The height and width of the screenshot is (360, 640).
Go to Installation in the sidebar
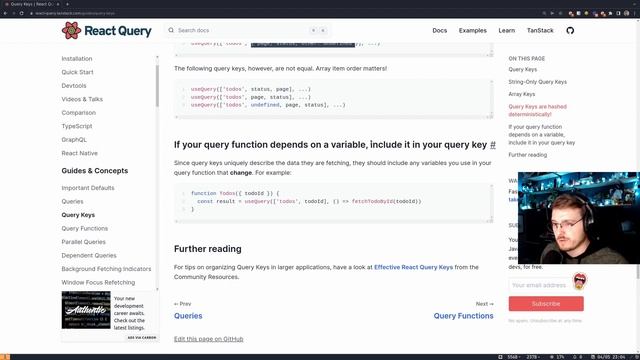77,59
